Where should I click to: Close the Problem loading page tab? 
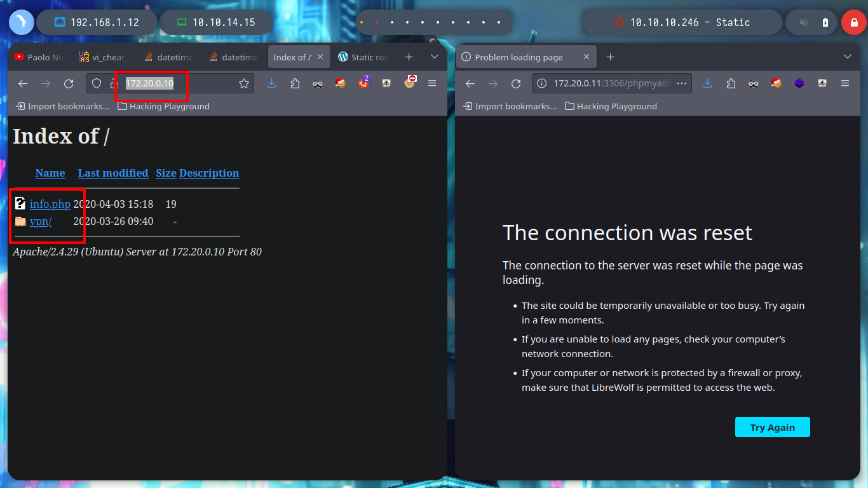587,57
